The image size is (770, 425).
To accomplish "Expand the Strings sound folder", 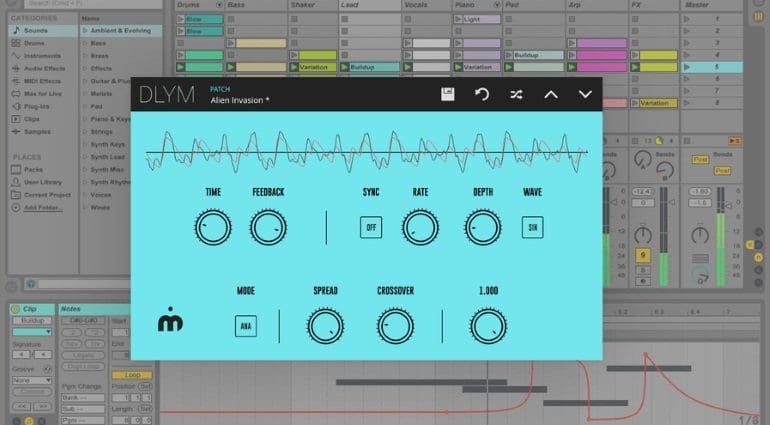I will (84, 132).
